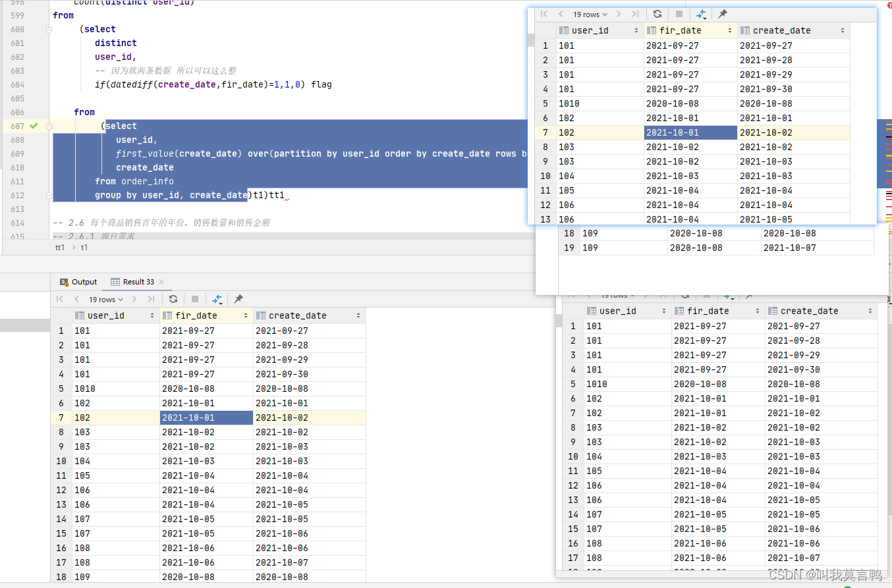Screen dimensions: 892x588
Task: Go to last page in Result 33 grid
Action: (x=152, y=299)
